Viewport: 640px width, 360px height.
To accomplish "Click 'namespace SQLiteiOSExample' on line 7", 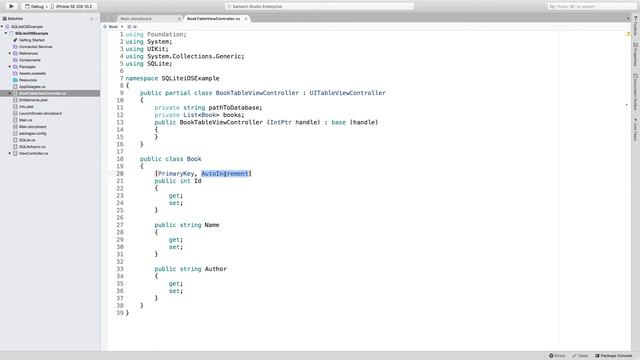I will point(172,78).
